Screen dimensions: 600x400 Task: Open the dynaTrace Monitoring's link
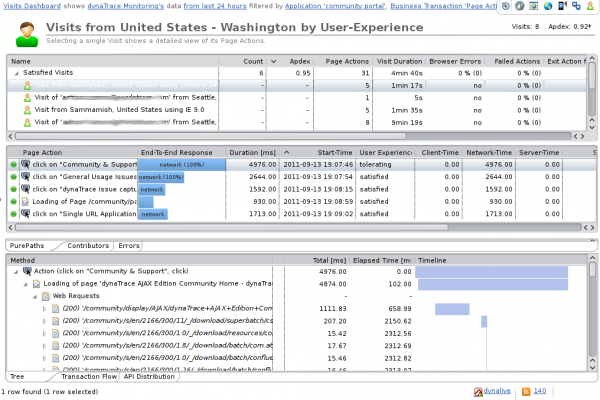coord(126,6)
